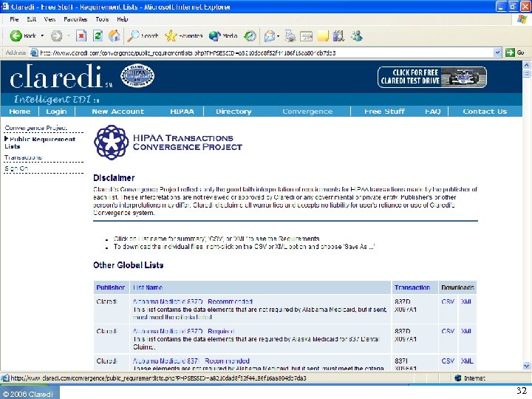Click the Internet zone status icon
Viewport: 532px width, 399px height.
tap(457, 378)
